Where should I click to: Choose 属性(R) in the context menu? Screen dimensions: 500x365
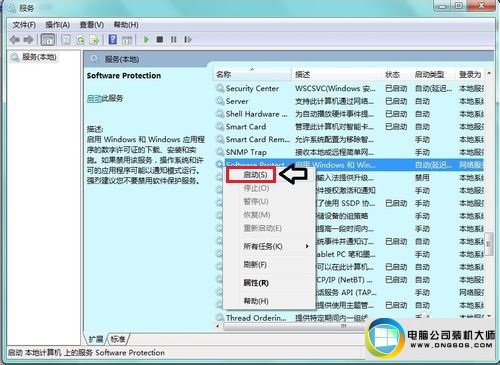(x=269, y=283)
